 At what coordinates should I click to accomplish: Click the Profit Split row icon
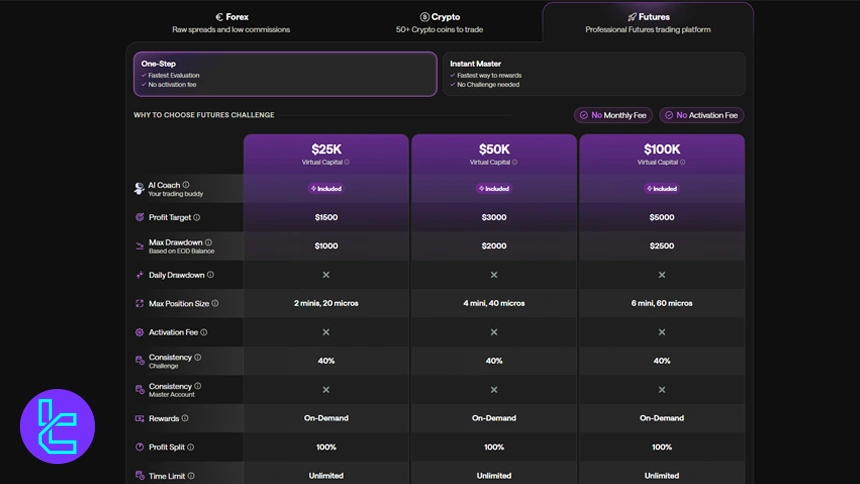pyautogui.click(x=140, y=447)
